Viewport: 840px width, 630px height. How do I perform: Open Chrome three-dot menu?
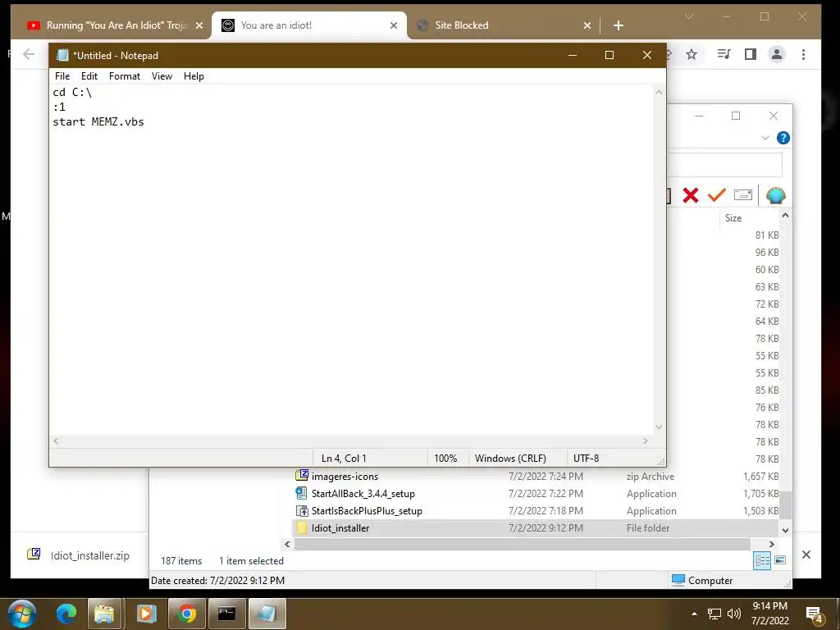(x=803, y=54)
